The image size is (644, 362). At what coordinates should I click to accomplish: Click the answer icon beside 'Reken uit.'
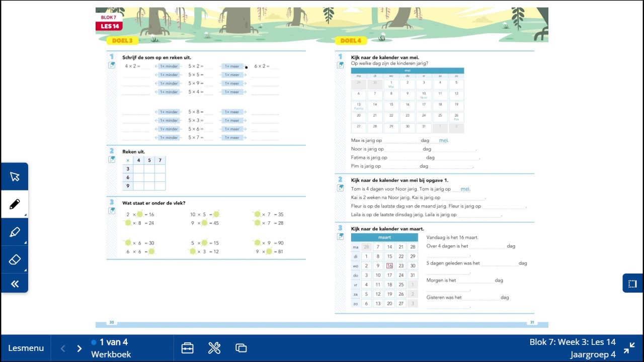click(112, 159)
